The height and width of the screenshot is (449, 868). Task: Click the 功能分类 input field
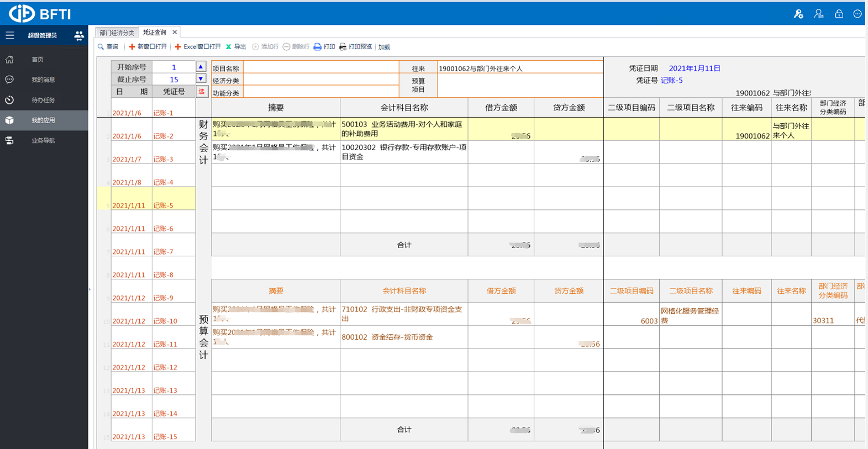coord(320,92)
